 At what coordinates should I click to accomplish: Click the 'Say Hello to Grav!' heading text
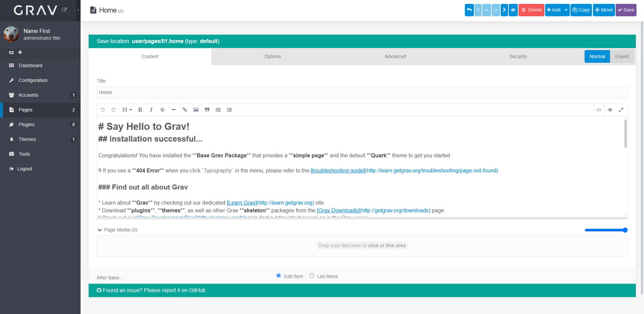(148, 127)
